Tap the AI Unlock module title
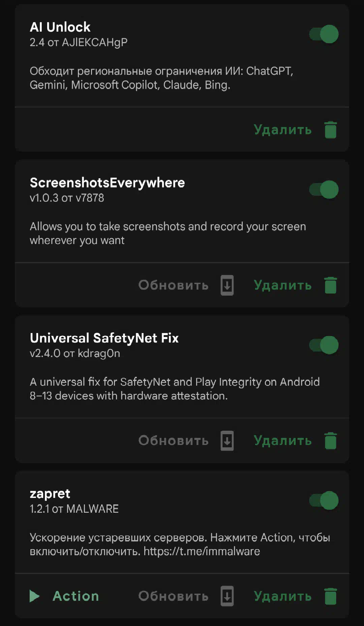 pyautogui.click(x=60, y=27)
